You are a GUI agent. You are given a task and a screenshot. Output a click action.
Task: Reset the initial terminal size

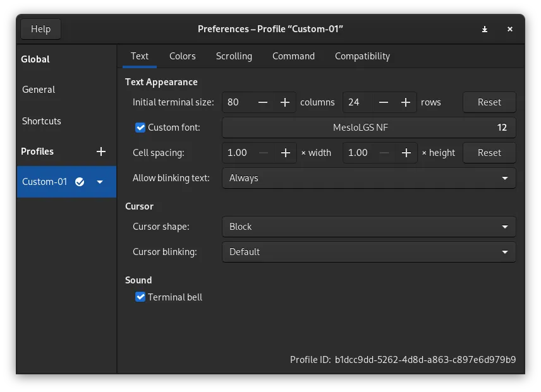[x=489, y=102]
